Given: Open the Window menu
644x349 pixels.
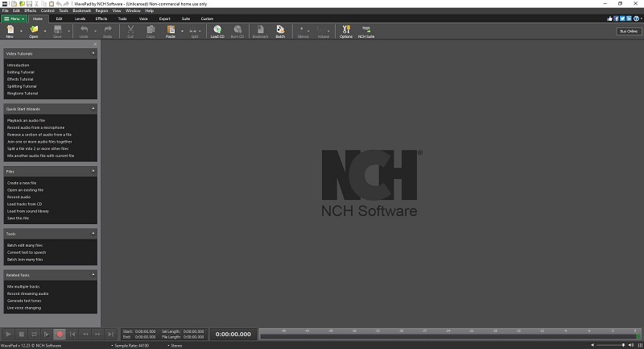Looking at the screenshot, I should [133, 10].
